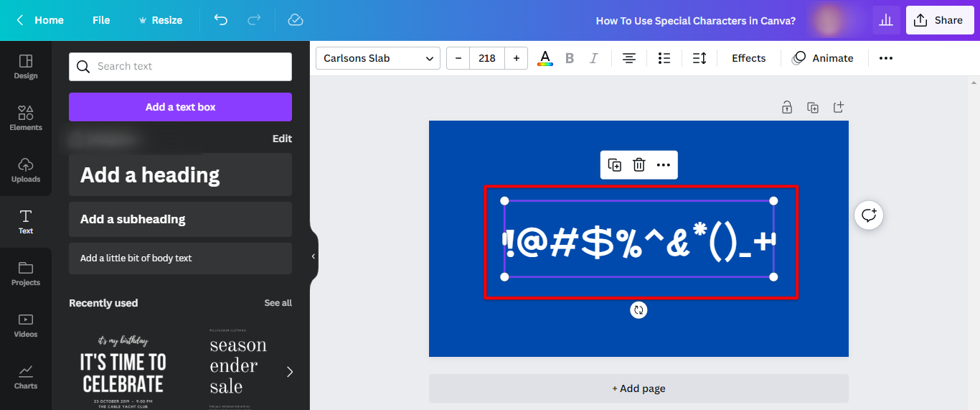Image resolution: width=980 pixels, height=410 pixels.
Task: Switch to the Elements tab
Action: click(26, 118)
